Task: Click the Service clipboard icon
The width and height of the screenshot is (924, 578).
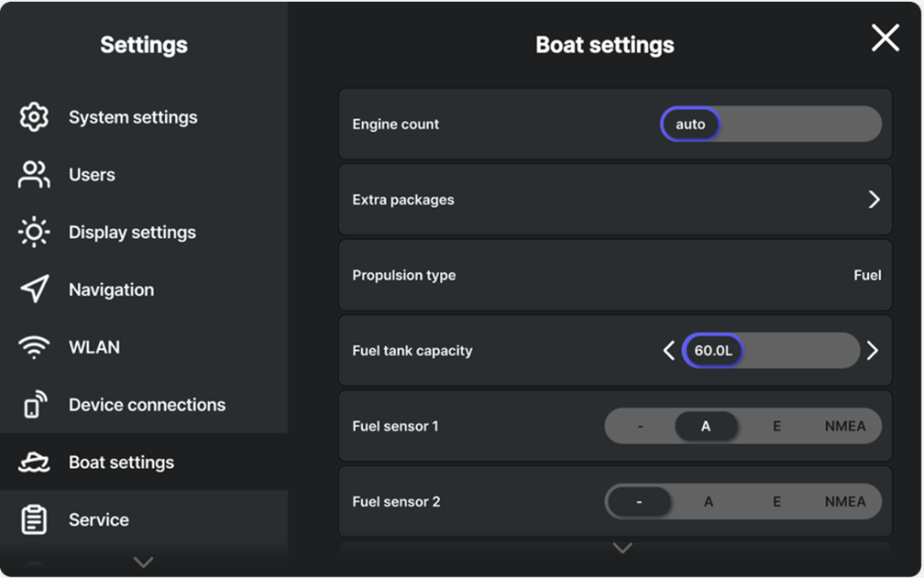Action: pos(34,519)
